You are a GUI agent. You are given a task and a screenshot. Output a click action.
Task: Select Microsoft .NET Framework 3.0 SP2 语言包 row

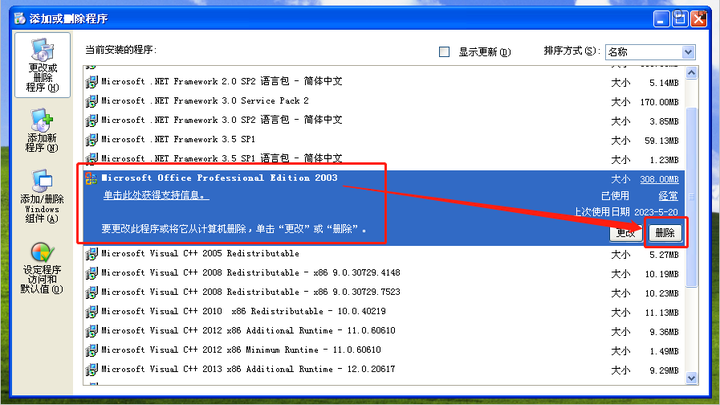point(383,120)
